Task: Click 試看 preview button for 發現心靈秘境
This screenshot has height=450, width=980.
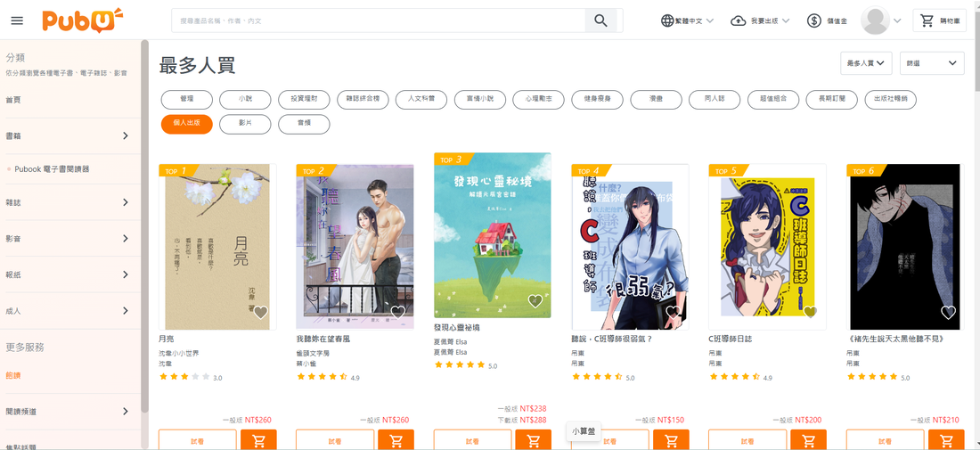Action: tap(472, 440)
